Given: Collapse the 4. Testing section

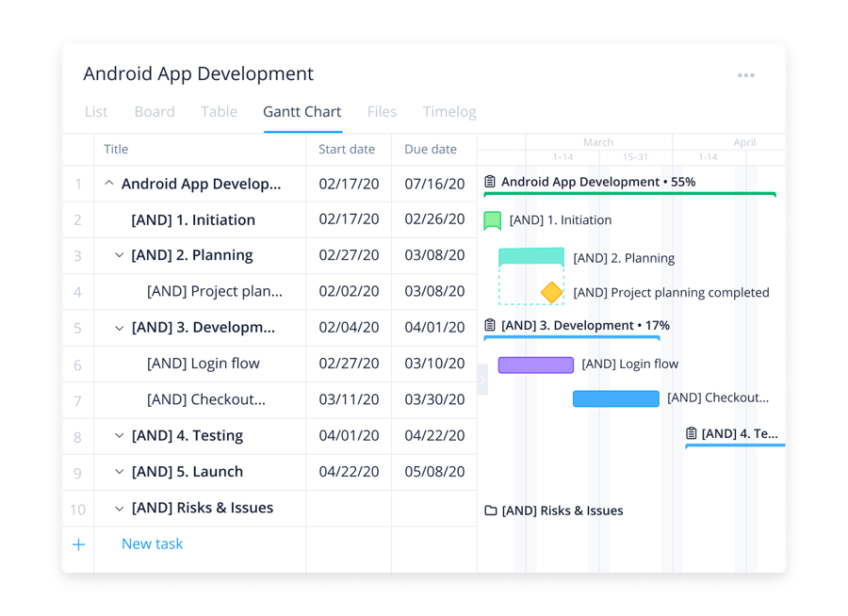Looking at the screenshot, I should point(119,436).
